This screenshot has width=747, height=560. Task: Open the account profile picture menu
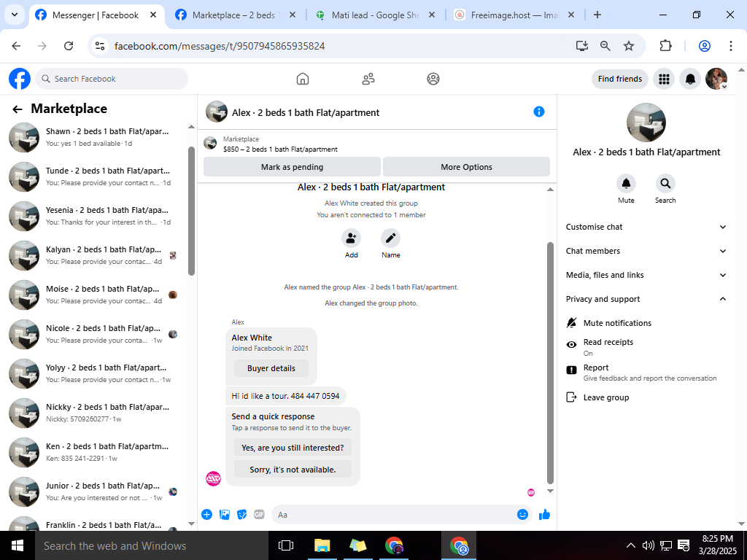pos(716,79)
